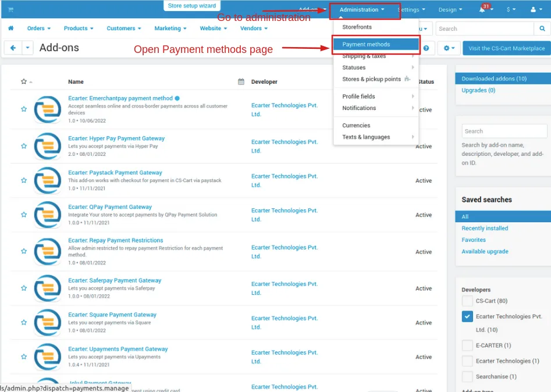Favorite the Repay Payment Restrictions add-on
Screen dimensions: 551x392
24,251
